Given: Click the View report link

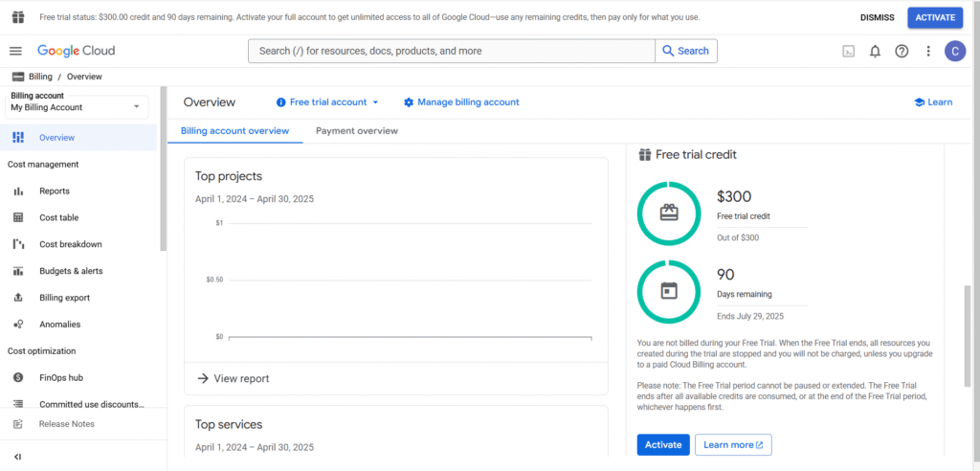Looking at the screenshot, I should pyautogui.click(x=234, y=378).
